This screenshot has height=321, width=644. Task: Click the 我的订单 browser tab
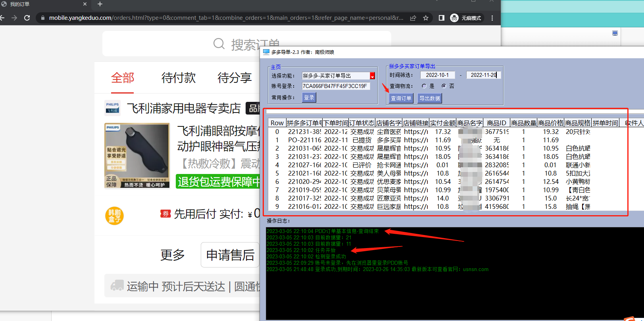click(44, 4)
